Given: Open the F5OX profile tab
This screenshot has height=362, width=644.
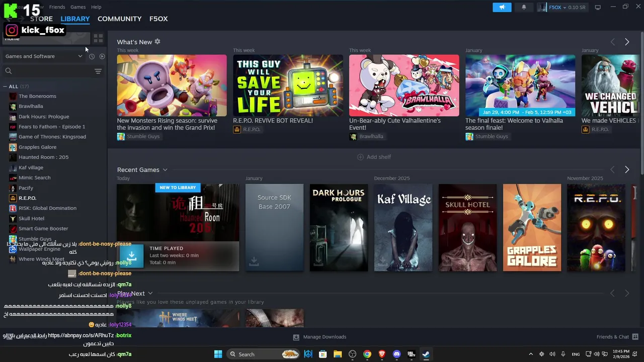Looking at the screenshot, I should pos(158,19).
